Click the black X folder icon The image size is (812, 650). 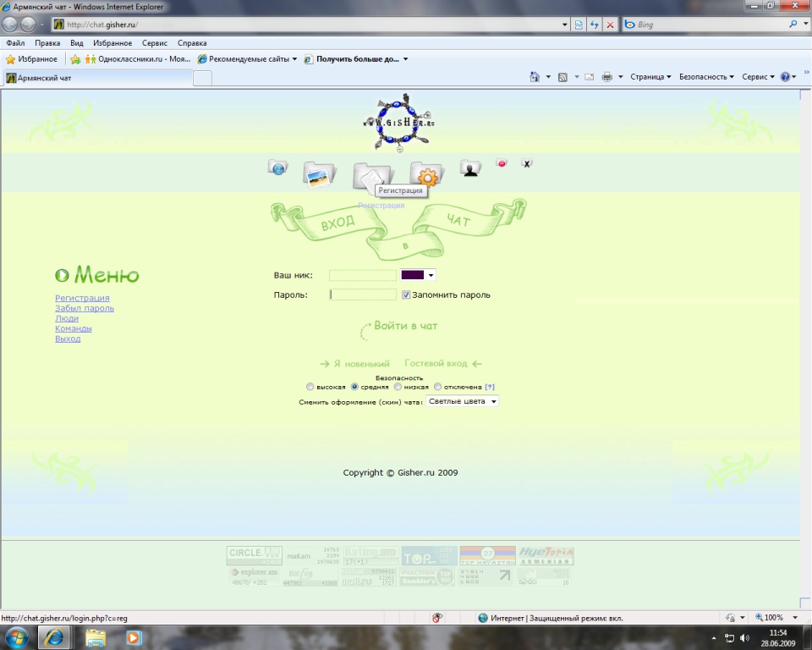tap(526, 162)
